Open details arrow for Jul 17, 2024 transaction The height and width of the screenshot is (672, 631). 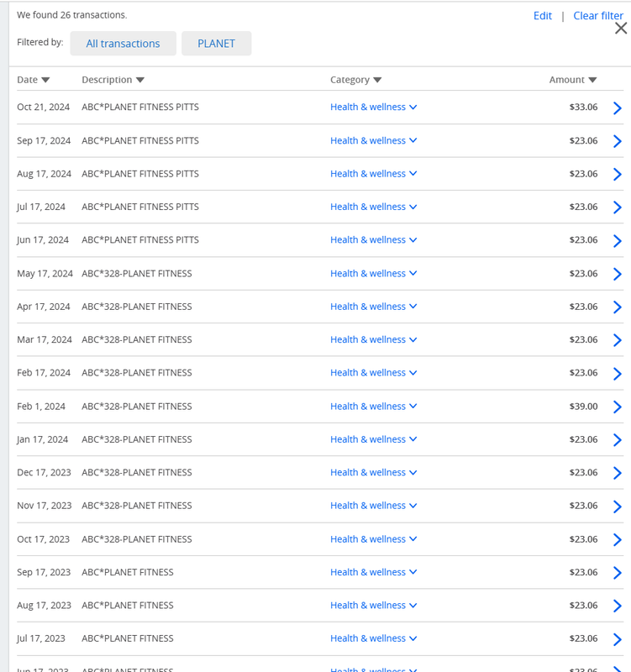[x=618, y=207]
